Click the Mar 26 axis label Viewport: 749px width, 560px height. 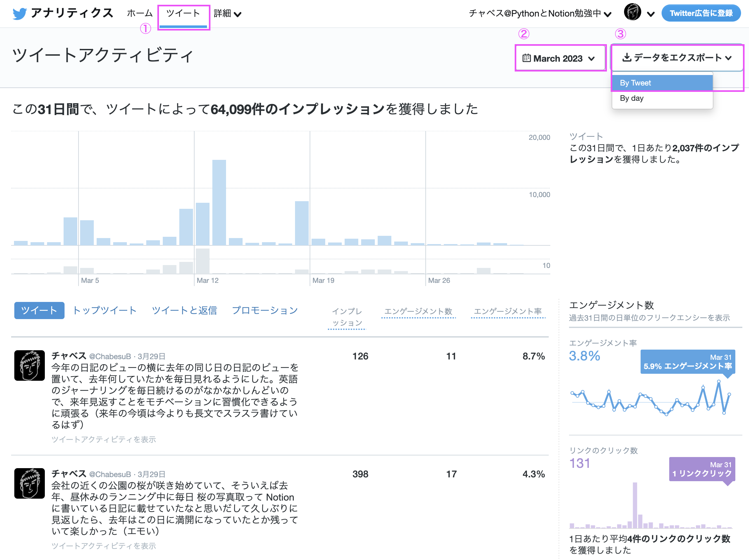pyautogui.click(x=439, y=280)
